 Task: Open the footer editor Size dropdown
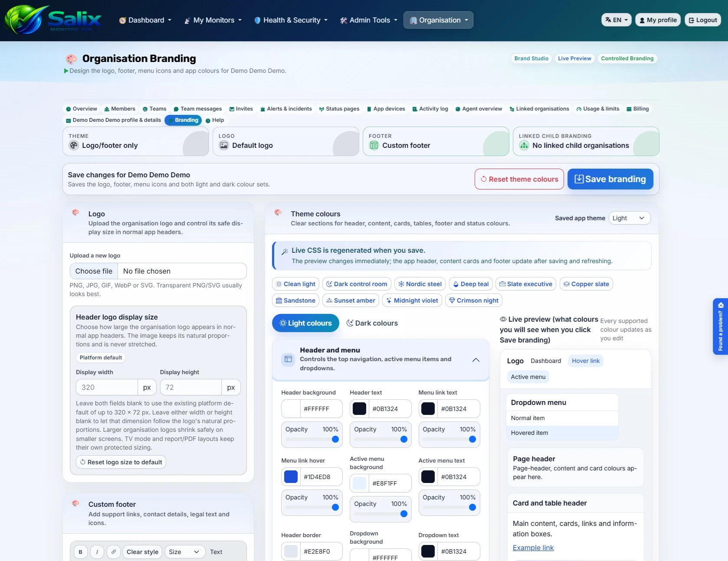click(x=185, y=552)
